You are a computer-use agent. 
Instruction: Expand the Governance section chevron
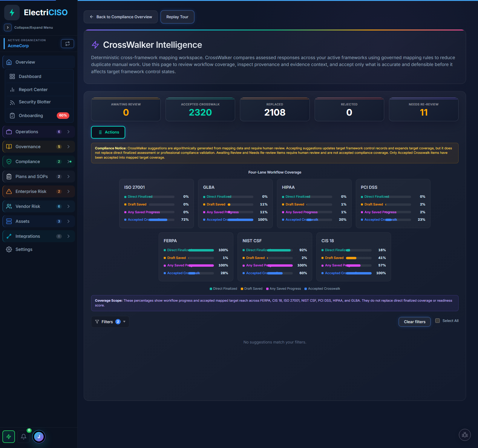(x=68, y=147)
